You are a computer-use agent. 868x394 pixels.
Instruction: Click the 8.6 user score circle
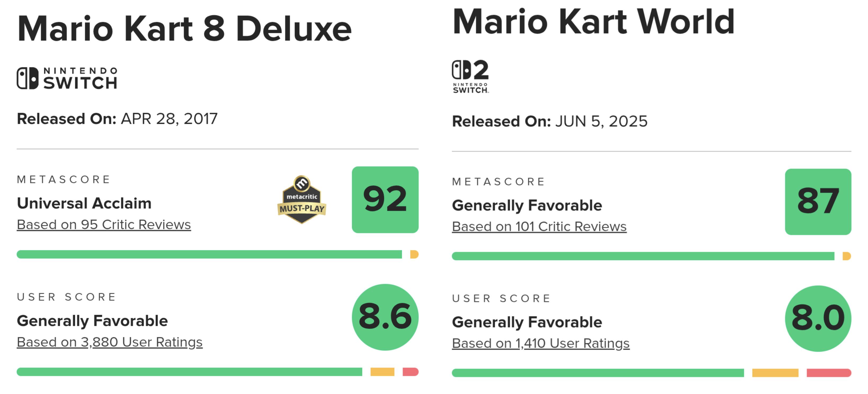385,317
